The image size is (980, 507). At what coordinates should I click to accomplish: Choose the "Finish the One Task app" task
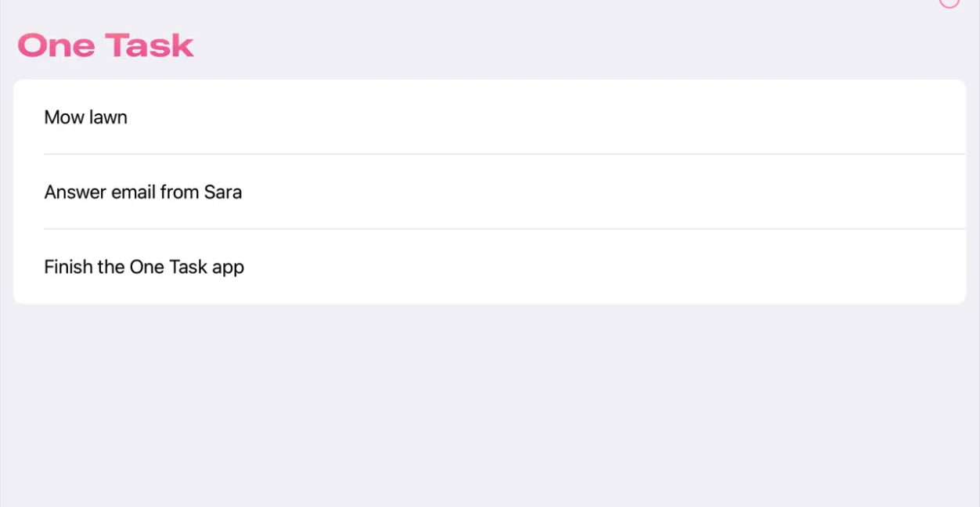pos(144,268)
